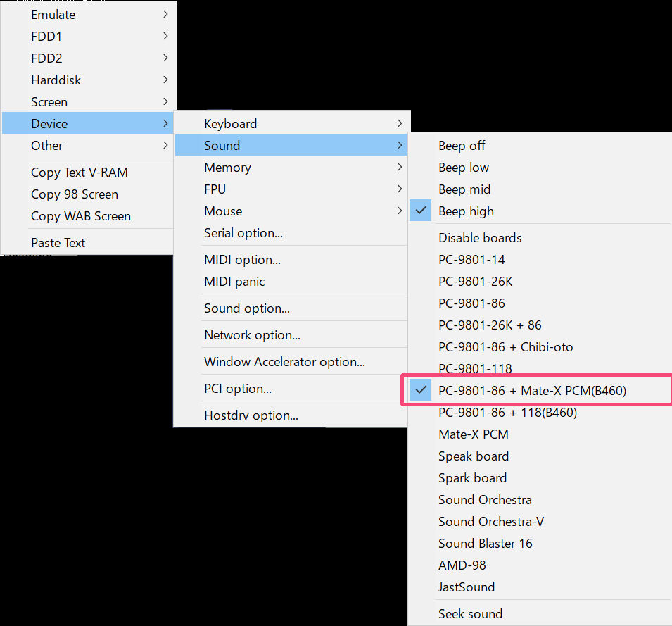Open the Screen submenu
Image resolution: width=672 pixels, height=626 pixels.
pyautogui.click(x=88, y=102)
